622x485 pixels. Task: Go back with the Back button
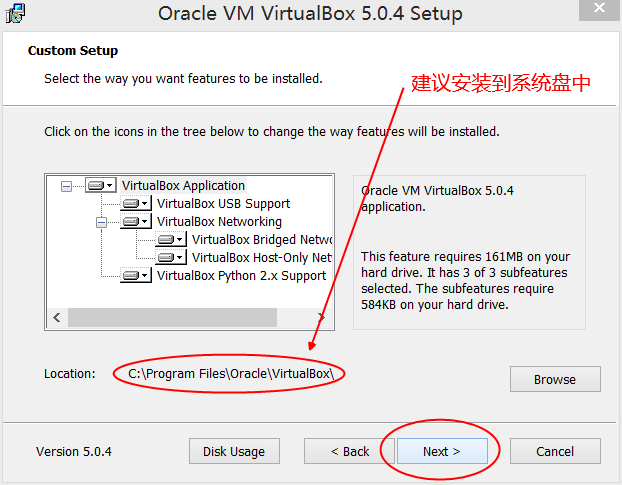coord(350,452)
